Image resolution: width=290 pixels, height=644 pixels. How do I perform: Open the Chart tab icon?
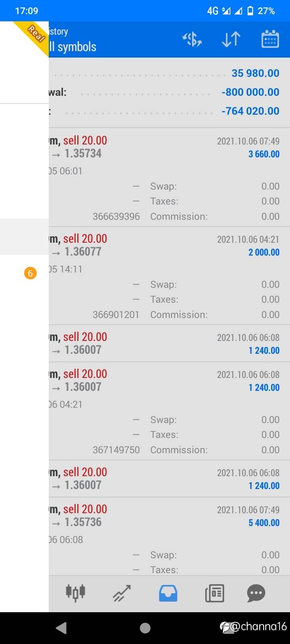click(122, 593)
